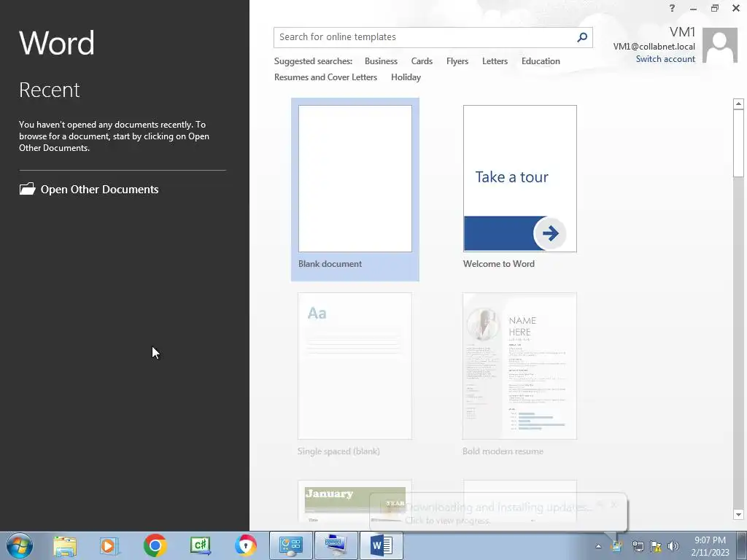This screenshot has width=747, height=560.
Task: Select the Education suggested search
Action: pos(541,61)
